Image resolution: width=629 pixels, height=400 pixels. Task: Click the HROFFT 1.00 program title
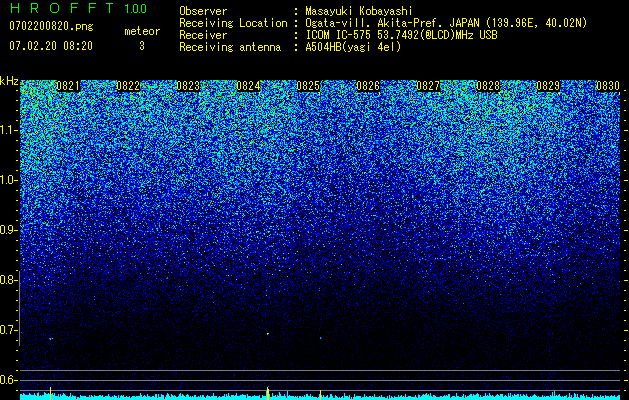[79, 8]
